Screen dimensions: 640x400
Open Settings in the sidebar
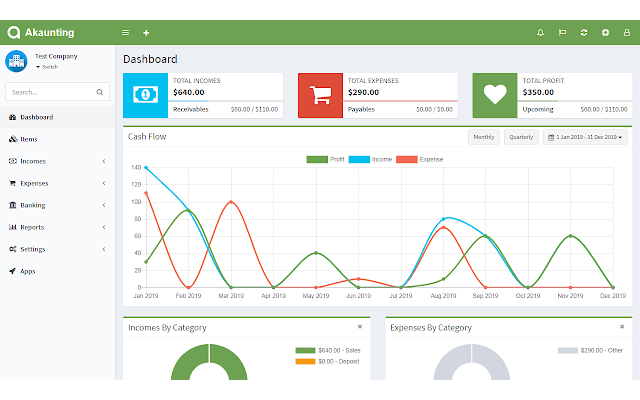[x=57, y=249]
